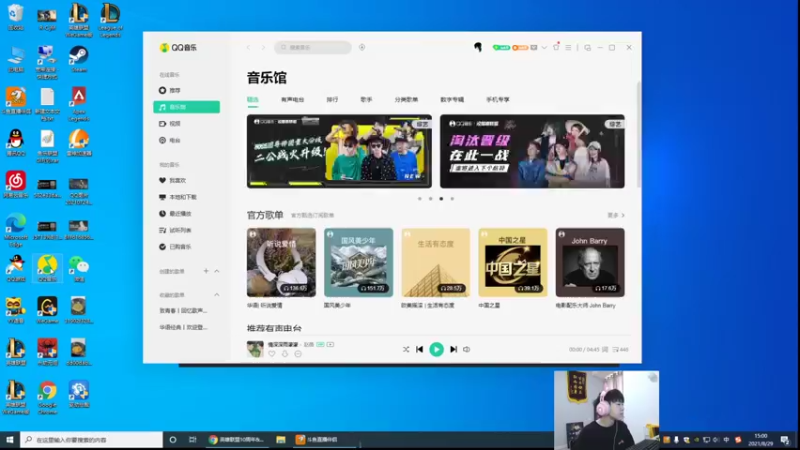Viewport: 800px width, 450px height.
Task: Open the second collected playlist in sidebar
Action: (x=183, y=327)
